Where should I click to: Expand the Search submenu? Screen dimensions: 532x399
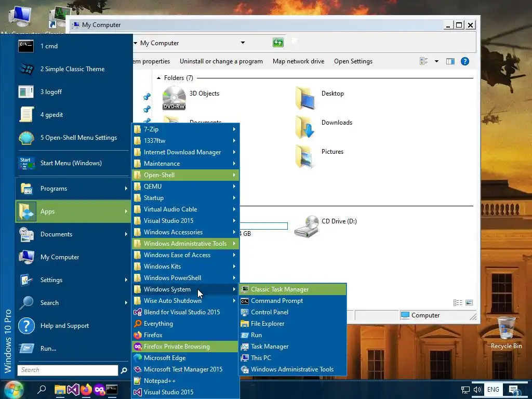tap(73, 303)
